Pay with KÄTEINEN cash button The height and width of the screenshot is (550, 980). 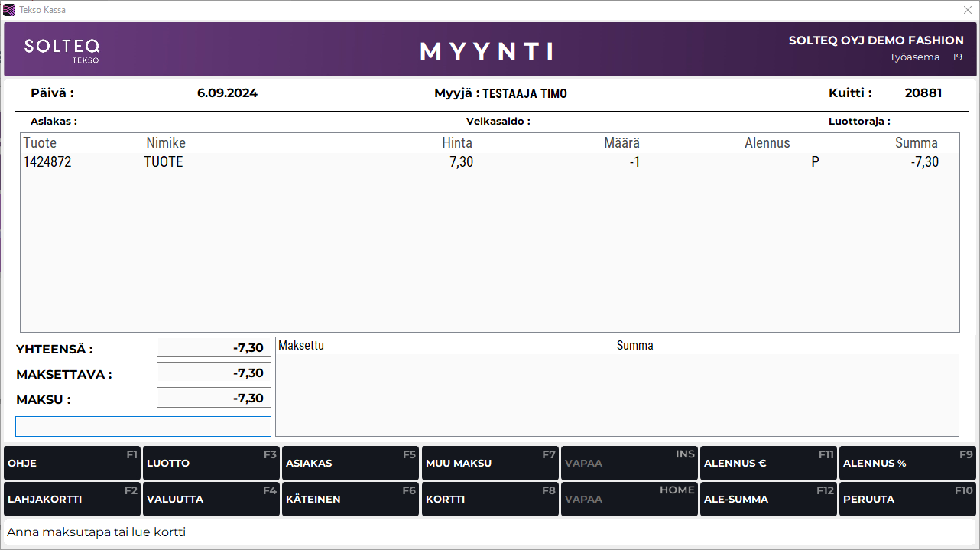tap(350, 500)
